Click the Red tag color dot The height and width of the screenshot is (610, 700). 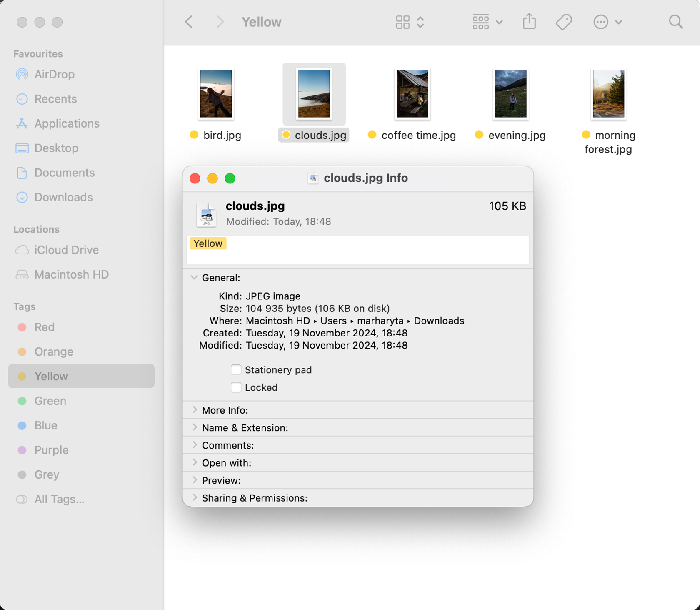pyautogui.click(x=22, y=327)
